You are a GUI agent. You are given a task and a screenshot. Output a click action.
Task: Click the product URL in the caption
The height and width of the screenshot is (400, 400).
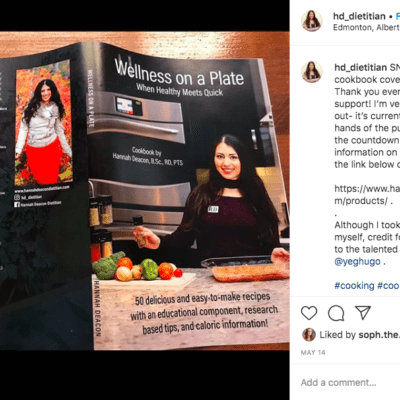pyautogui.click(x=367, y=195)
